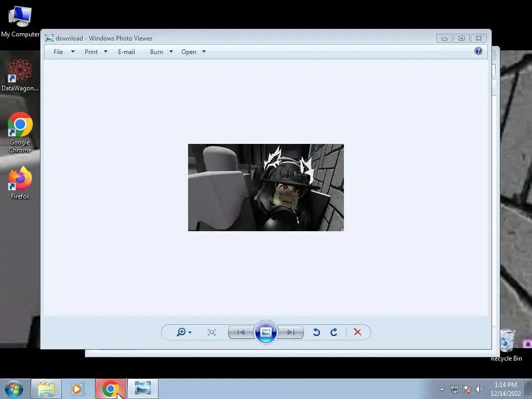The width and height of the screenshot is (532, 399).
Task: Show hidden tray icons arrow
Action: coord(442,389)
